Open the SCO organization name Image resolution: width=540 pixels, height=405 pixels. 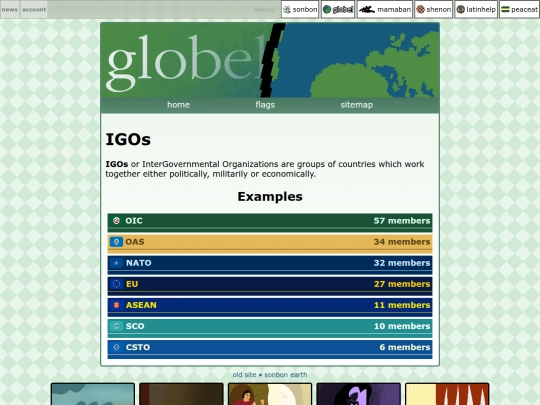(x=135, y=326)
